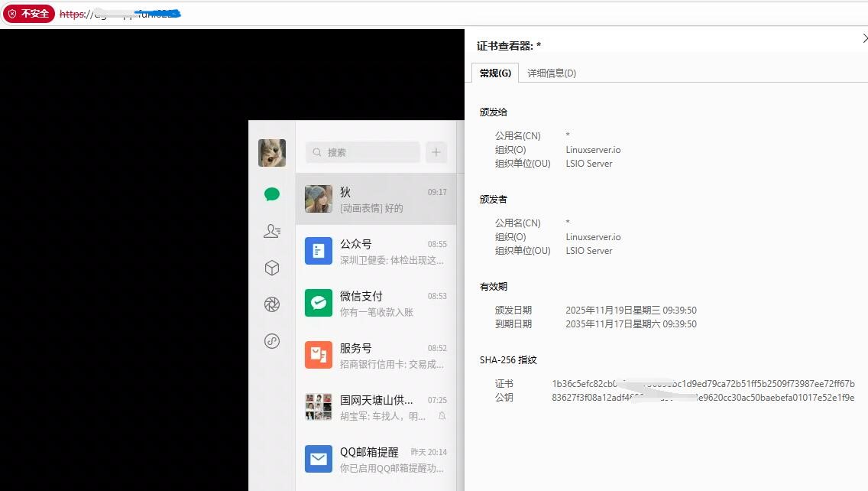Click the search magnifier icon
The image size is (868, 491).
(x=316, y=152)
